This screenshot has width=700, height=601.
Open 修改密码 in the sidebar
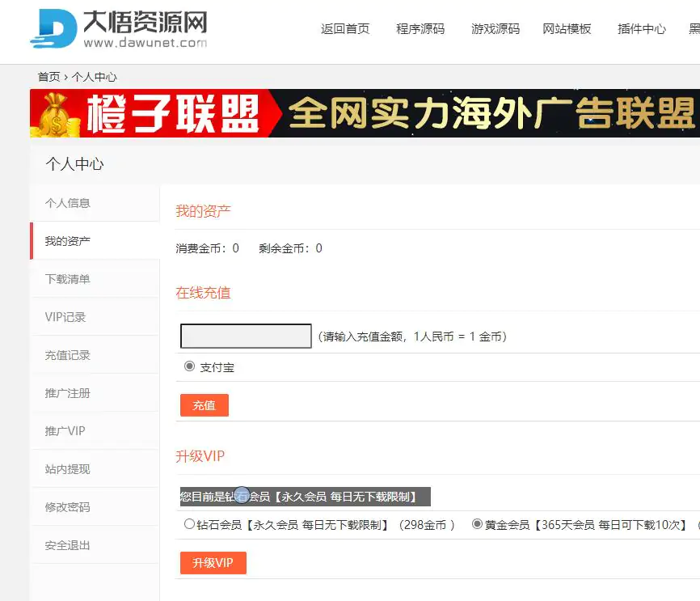tap(95, 506)
